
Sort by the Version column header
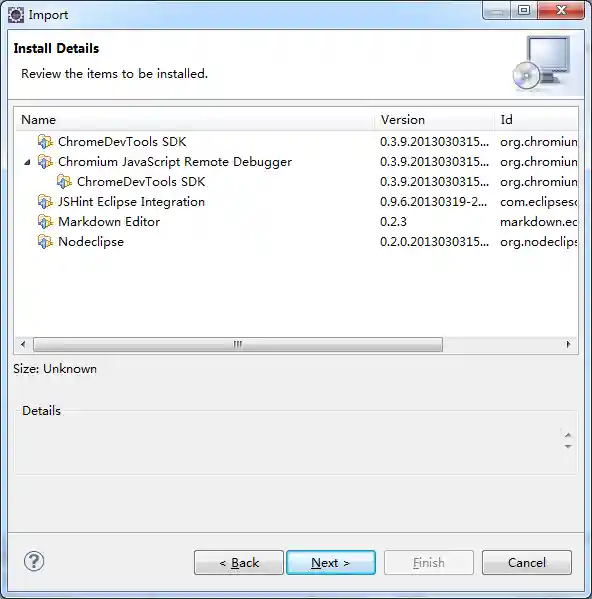[x=434, y=120]
